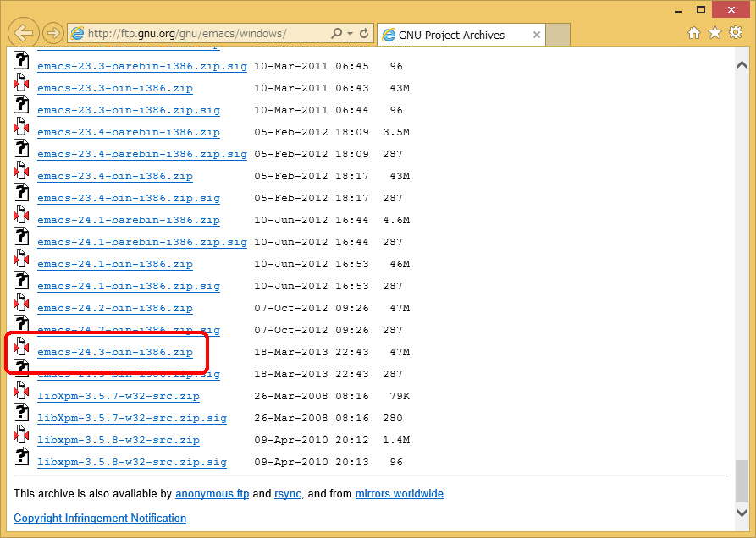Open emacs-23.4-bin-i386.zip.sig link
The image size is (756, 538).
(129, 198)
